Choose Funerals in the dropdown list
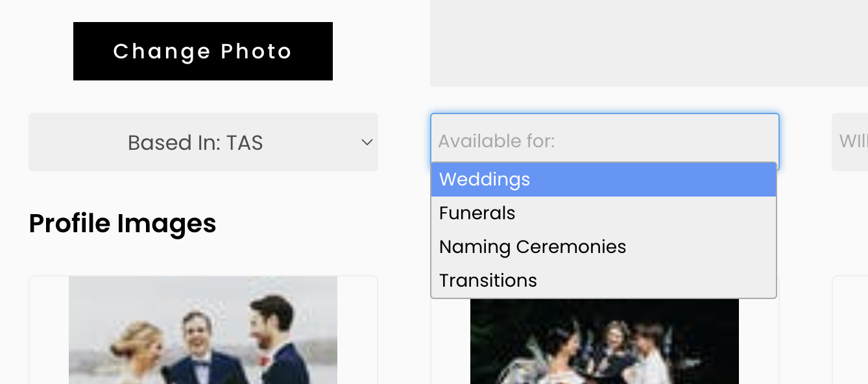Viewport: 868px width, 384px height. point(604,213)
